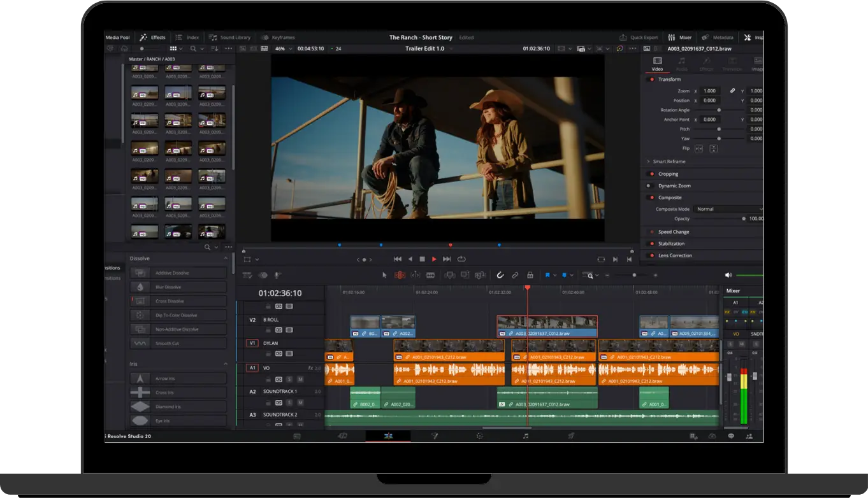The height and width of the screenshot is (498, 868).
Task: Click the Quick Export button
Action: [x=639, y=38]
